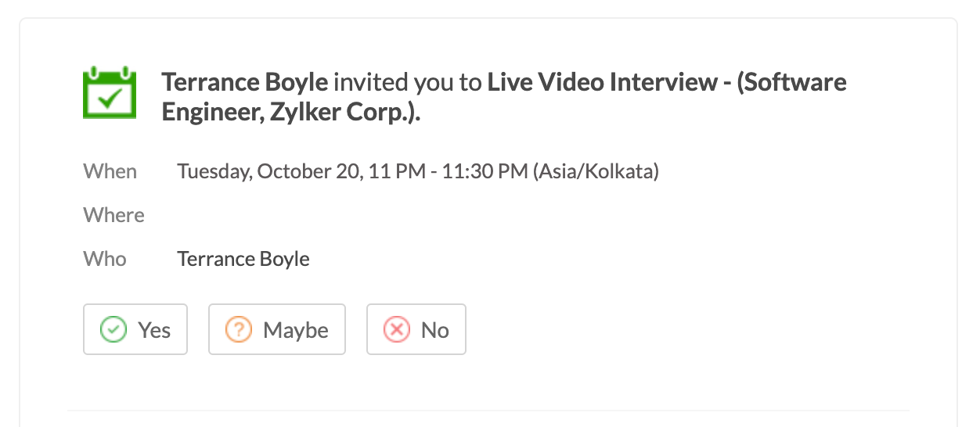Click the red X circle icon
Viewport: 980px width, 427px height.
click(x=397, y=330)
